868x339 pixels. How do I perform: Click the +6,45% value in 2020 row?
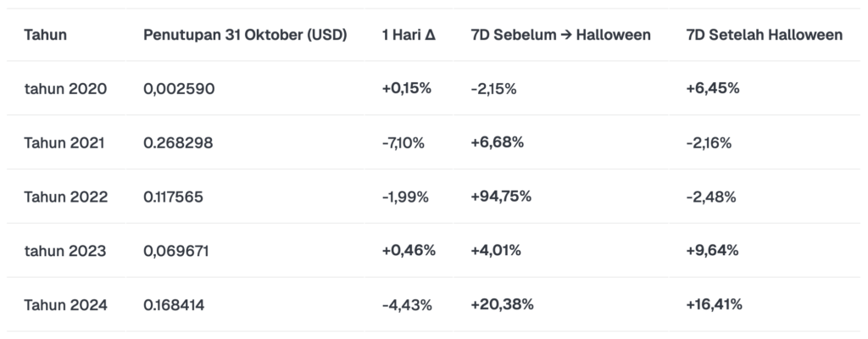coord(712,88)
